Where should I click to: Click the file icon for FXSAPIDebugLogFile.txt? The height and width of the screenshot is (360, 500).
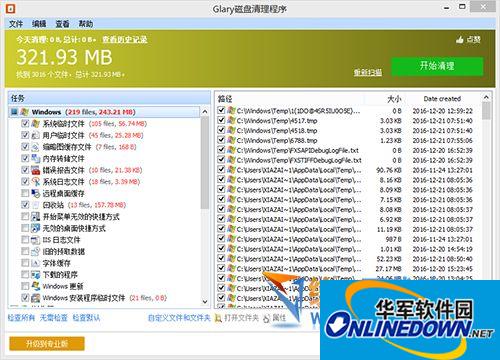(x=231, y=150)
